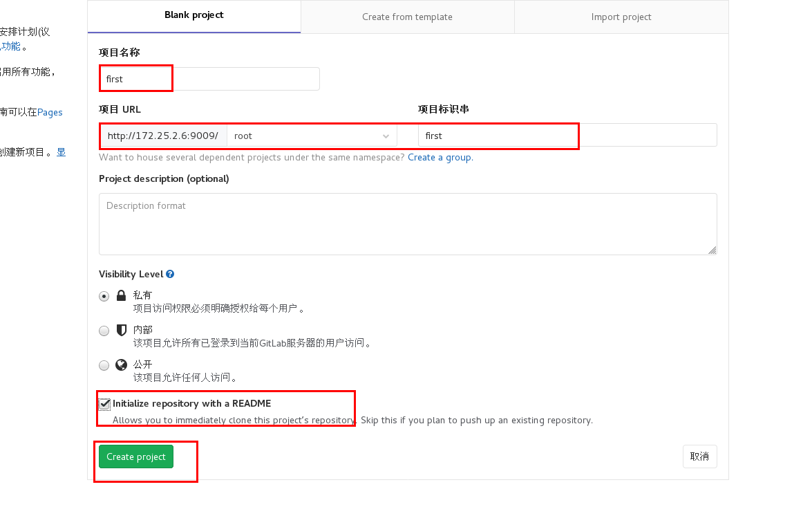
Task: Click the 取消 cancel button
Action: point(699,457)
